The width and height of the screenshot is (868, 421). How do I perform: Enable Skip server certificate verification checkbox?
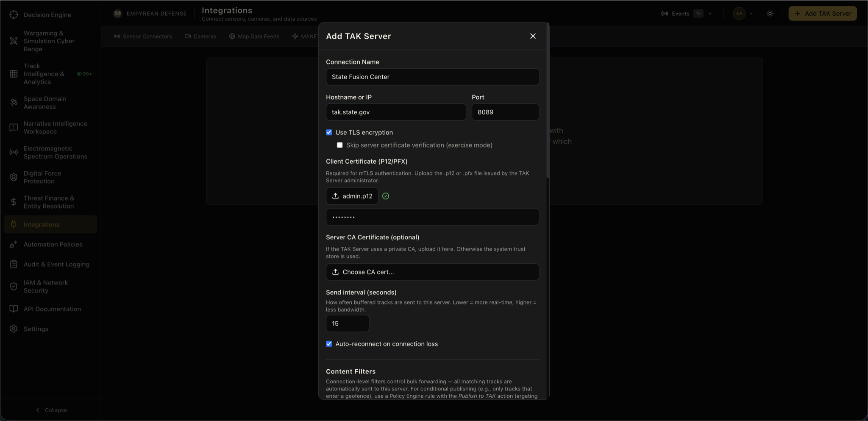(339, 145)
